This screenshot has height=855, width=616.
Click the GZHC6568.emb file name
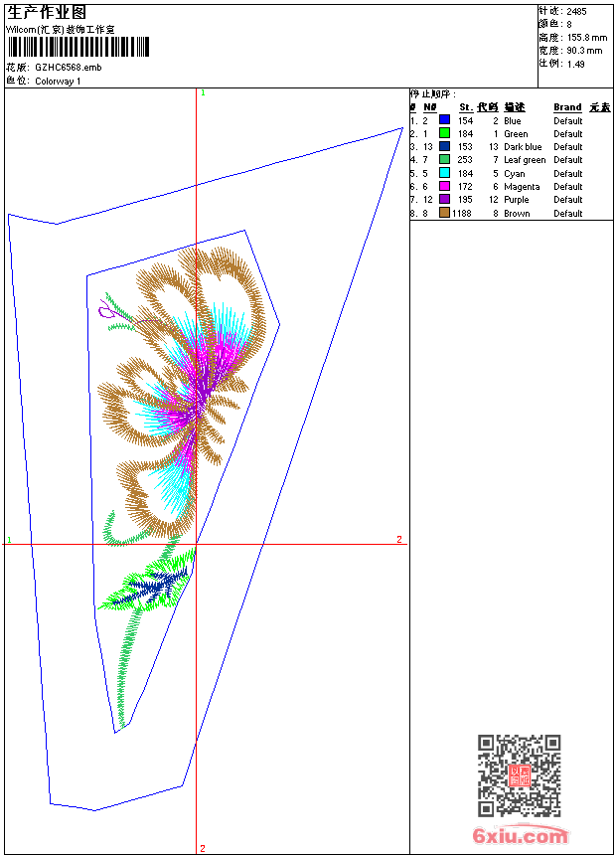coord(68,68)
